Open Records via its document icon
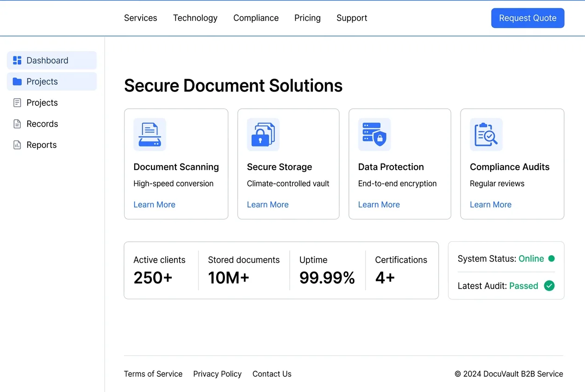The height and width of the screenshot is (392, 585). [17, 124]
